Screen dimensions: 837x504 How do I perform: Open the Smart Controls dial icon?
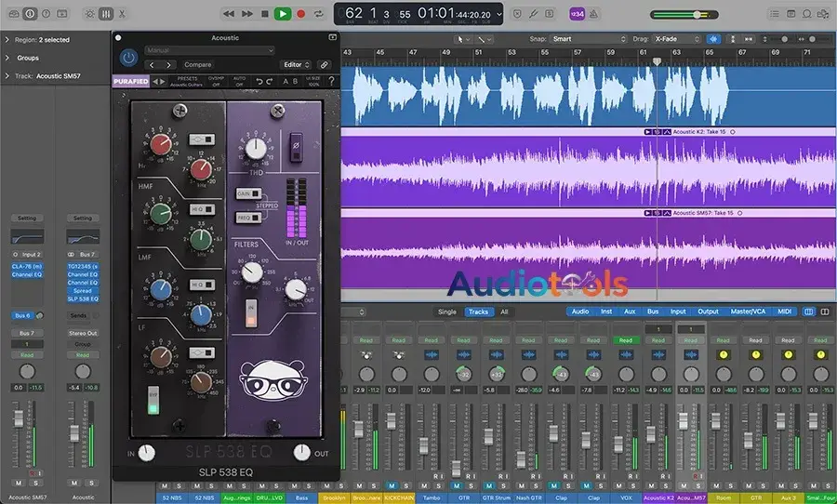[x=89, y=14]
